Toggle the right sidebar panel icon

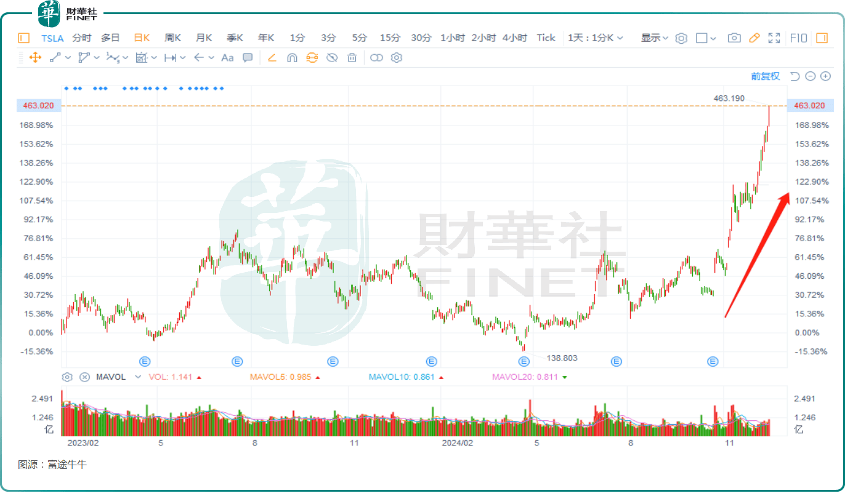pyautogui.click(x=822, y=38)
